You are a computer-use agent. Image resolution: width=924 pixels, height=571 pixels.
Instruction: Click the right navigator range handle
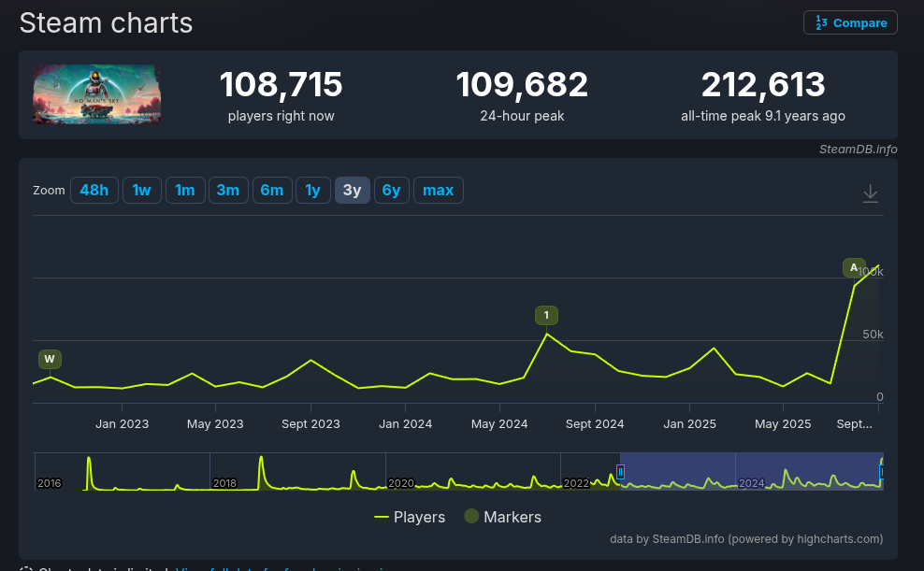tap(882, 472)
